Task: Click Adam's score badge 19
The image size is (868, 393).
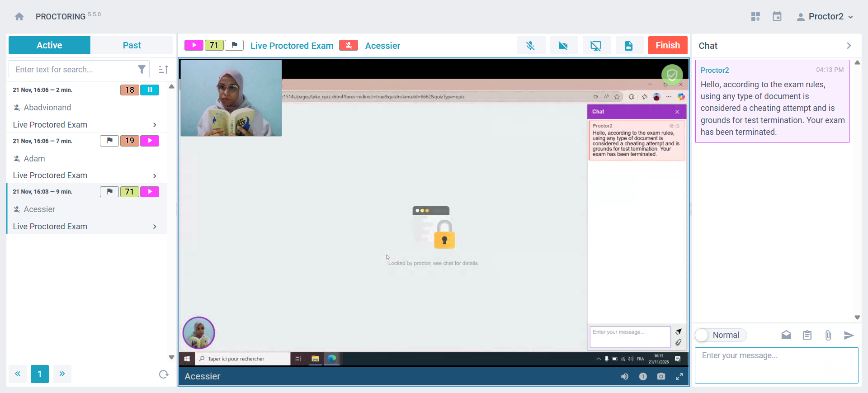Action: 130,141
